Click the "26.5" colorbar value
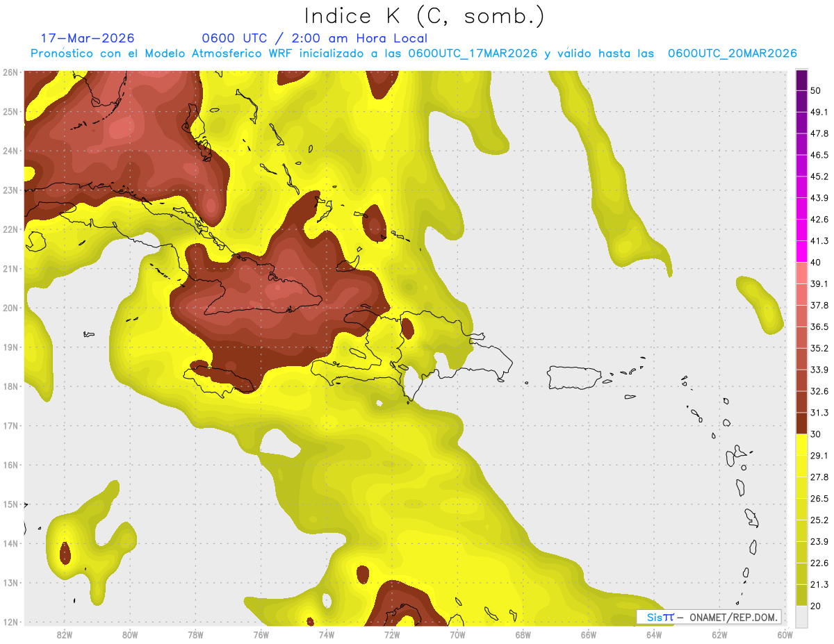Viewport: 834px width, 644px height. point(819,499)
